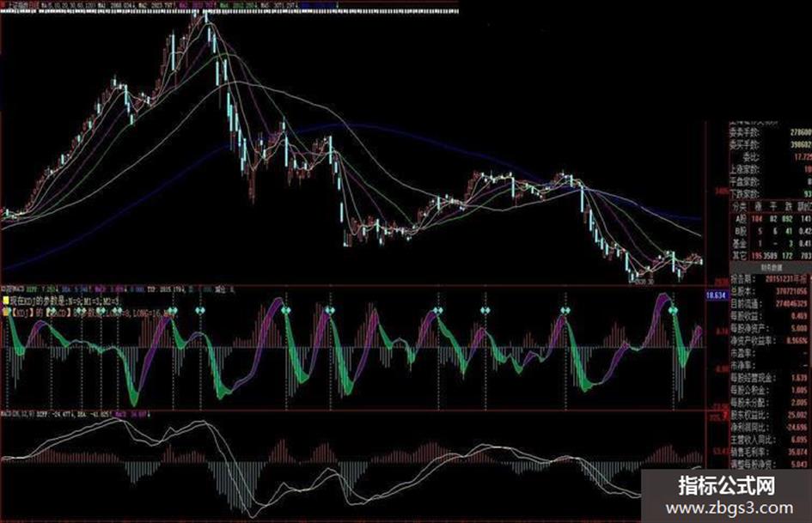Select the 其它 row in statistics table
812x523 pixels.
point(771,256)
